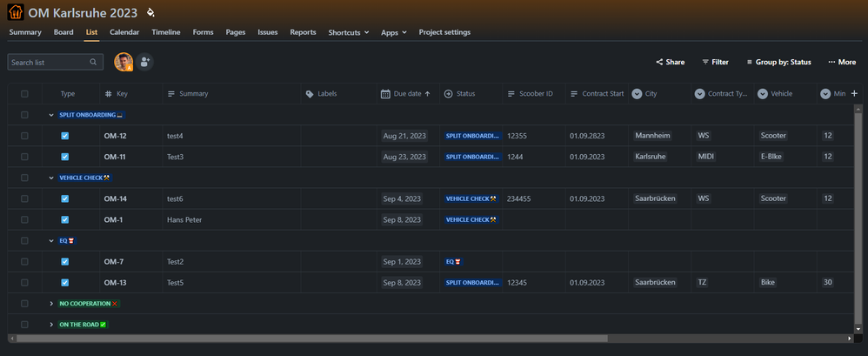
Task: Select the checkbox for row OM-1
Action: point(24,220)
